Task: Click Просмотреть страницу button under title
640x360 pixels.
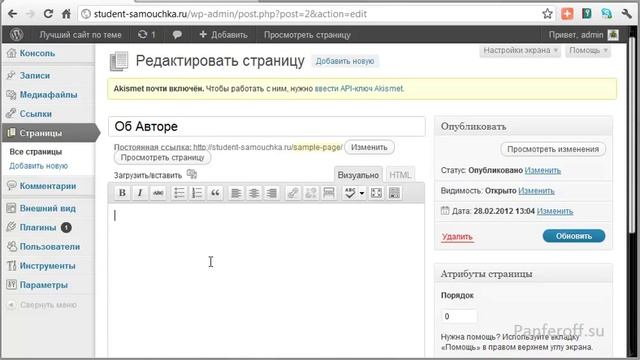Action: [162, 158]
